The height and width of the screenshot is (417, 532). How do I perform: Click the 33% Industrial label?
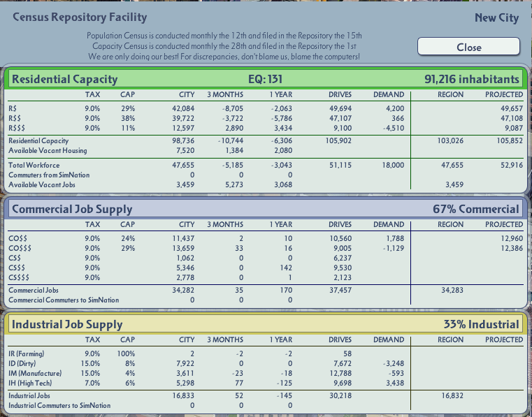click(x=482, y=324)
